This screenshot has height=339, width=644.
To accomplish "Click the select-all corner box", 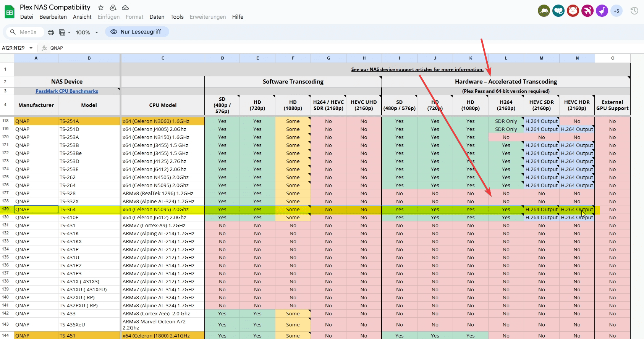I will pos(7,58).
